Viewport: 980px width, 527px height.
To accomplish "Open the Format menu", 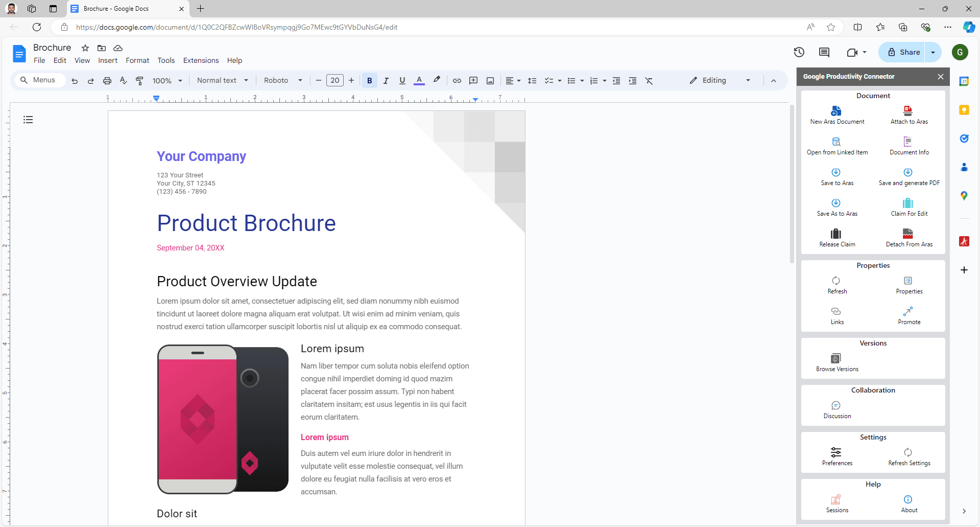I will point(137,60).
